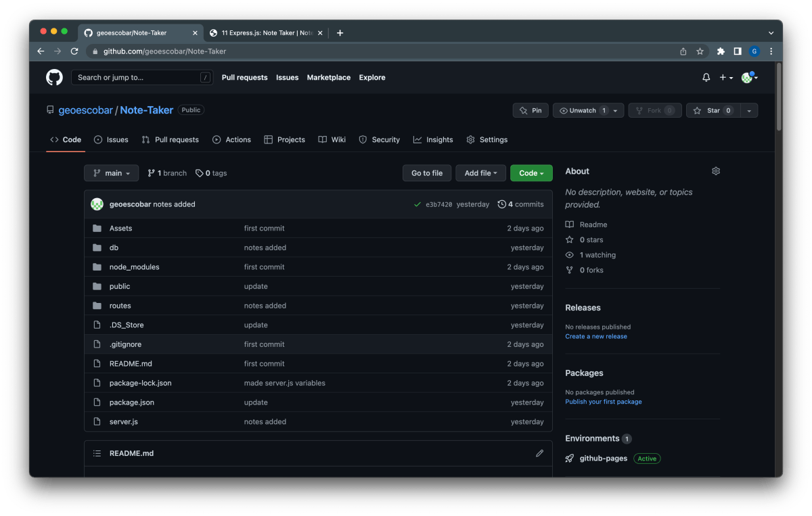
Task: Click Create a new release link
Action: coord(596,336)
